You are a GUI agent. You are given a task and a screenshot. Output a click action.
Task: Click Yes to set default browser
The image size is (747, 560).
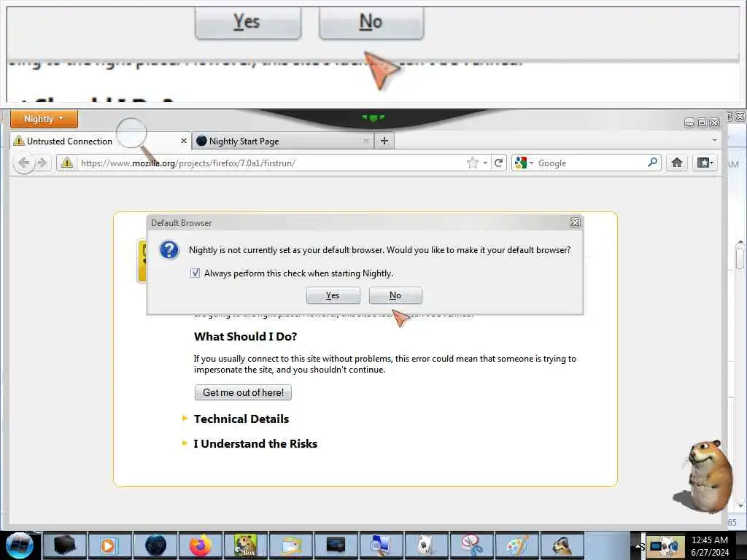click(333, 295)
